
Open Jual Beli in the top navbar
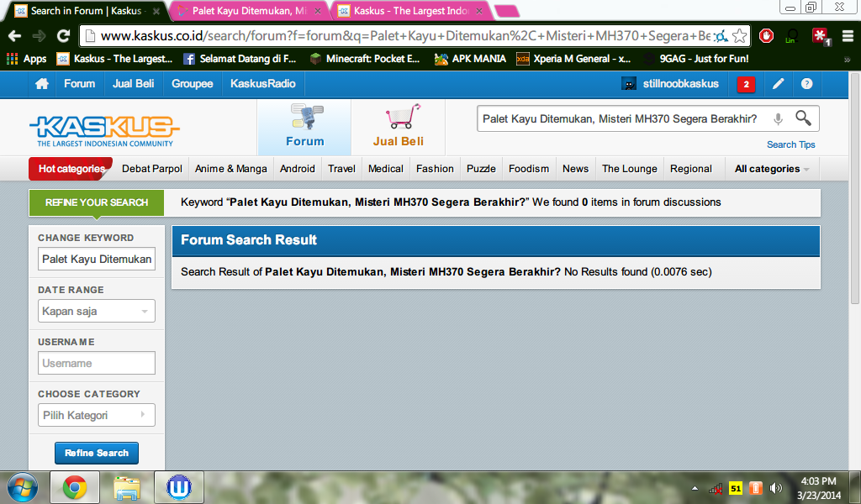point(134,84)
